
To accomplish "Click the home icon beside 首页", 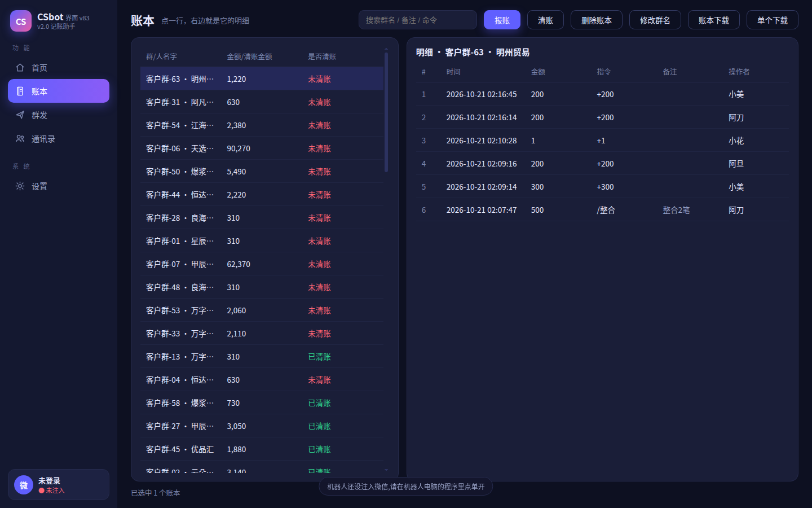I will pyautogui.click(x=20, y=68).
